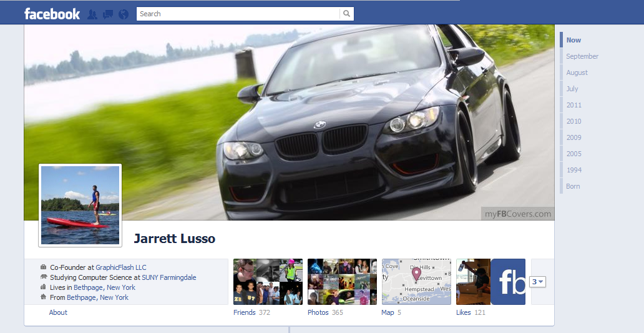The image size is (644, 333).
Task: Open the Likes 121 link
Action: pyautogui.click(x=471, y=312)
